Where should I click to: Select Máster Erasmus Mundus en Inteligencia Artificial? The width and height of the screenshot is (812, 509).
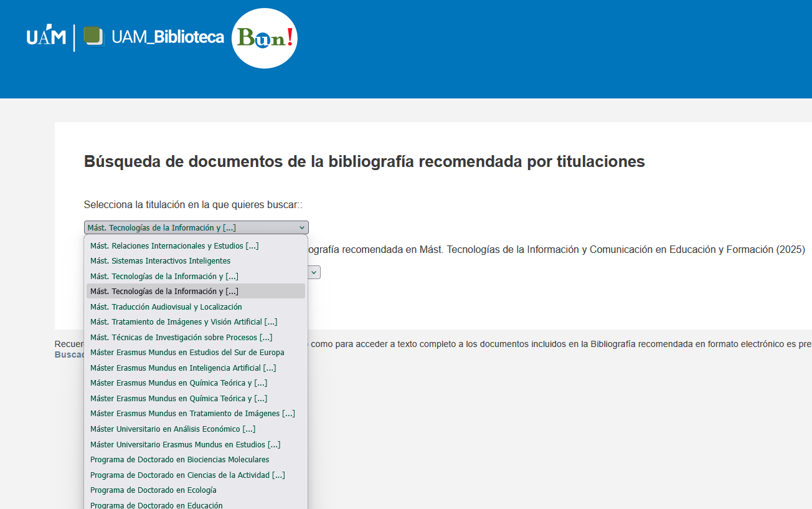(183, 368)
